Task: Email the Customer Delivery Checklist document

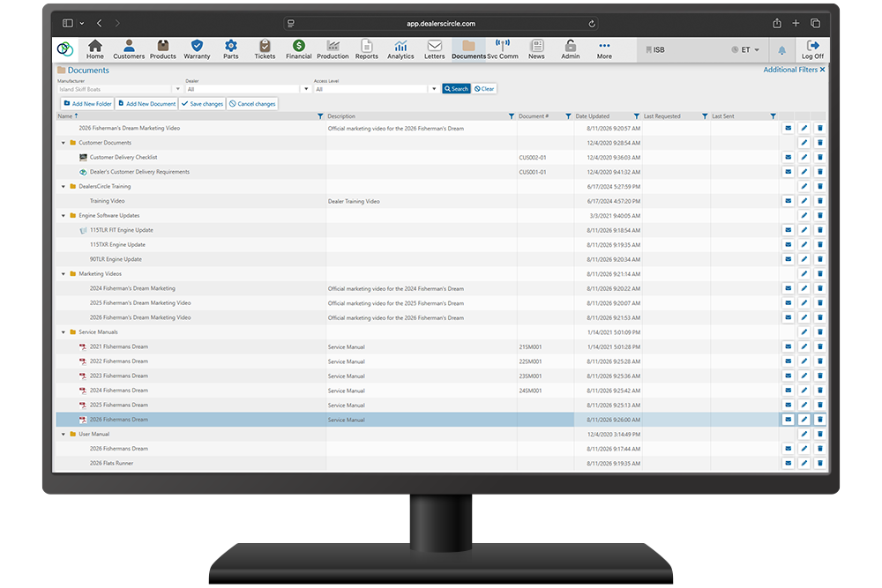Action: [788, 158]
